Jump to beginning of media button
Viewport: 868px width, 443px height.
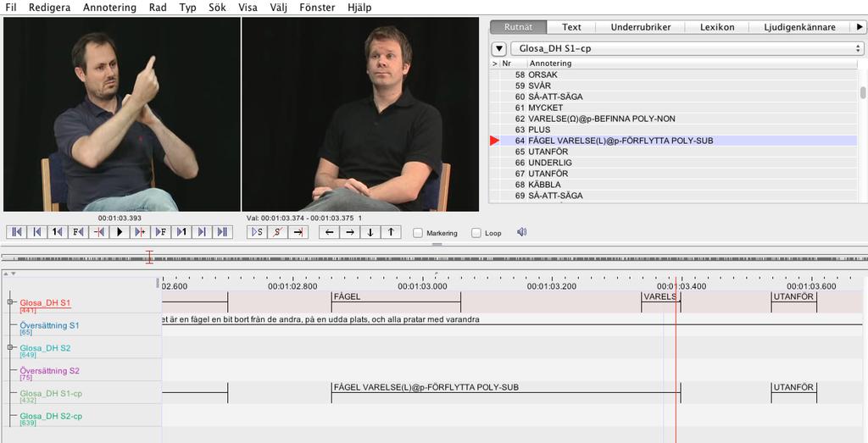pos(17,232)
